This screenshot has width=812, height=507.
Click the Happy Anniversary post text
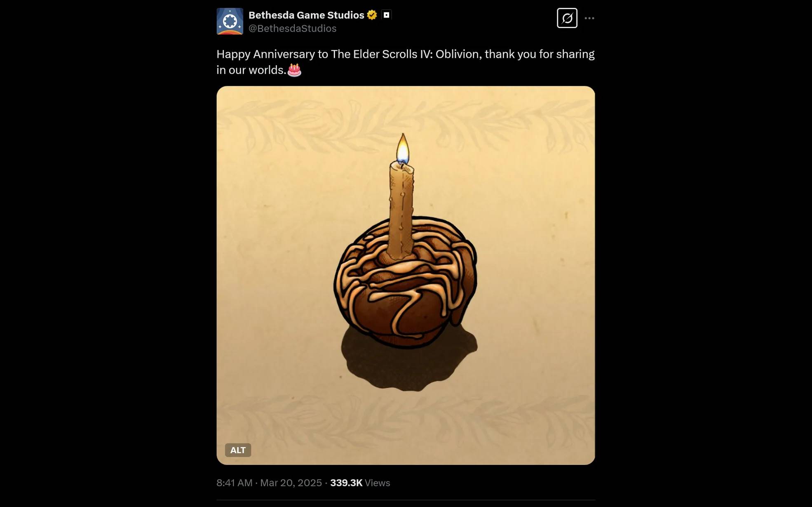click(406, 62)
